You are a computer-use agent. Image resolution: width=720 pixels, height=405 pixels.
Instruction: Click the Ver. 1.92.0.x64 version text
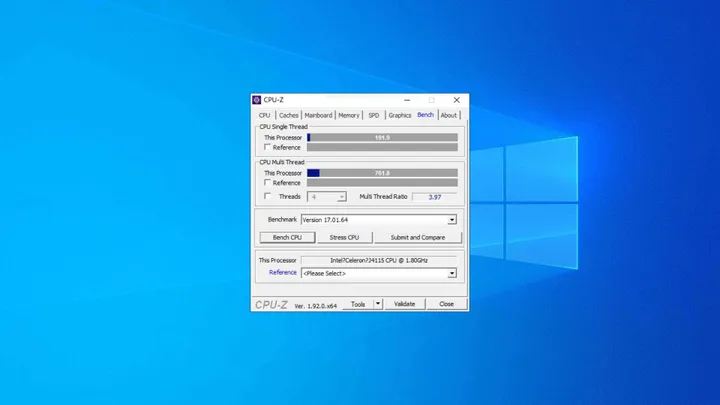315,306
